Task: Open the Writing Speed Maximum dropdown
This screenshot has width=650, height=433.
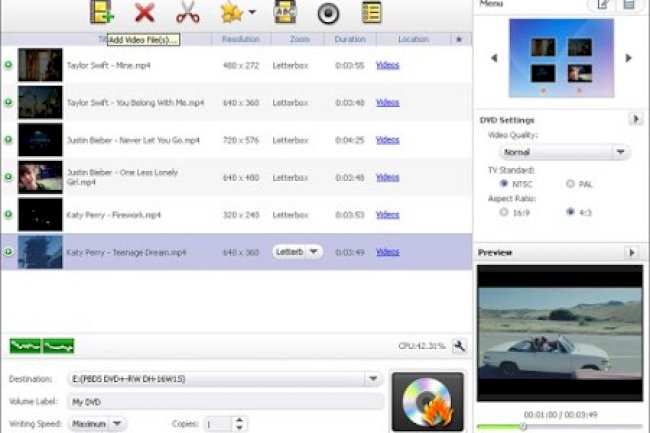Action: tap(97, 424)
